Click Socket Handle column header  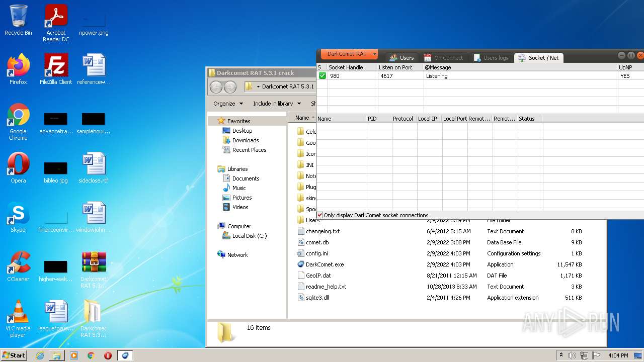point(352,67)
